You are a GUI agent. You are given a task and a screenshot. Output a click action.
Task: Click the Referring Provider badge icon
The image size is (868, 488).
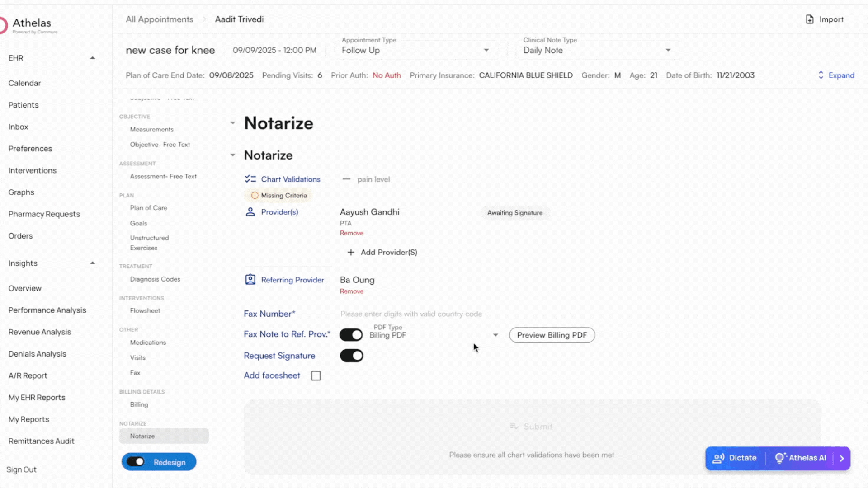pos(250,280)
